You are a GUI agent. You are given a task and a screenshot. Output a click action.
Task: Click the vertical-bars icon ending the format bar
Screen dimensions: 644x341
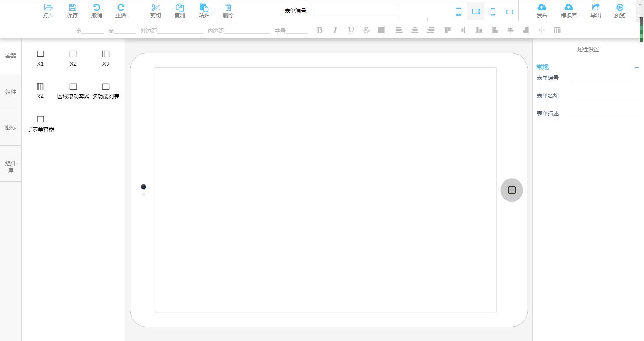click(x=557, y=30)
